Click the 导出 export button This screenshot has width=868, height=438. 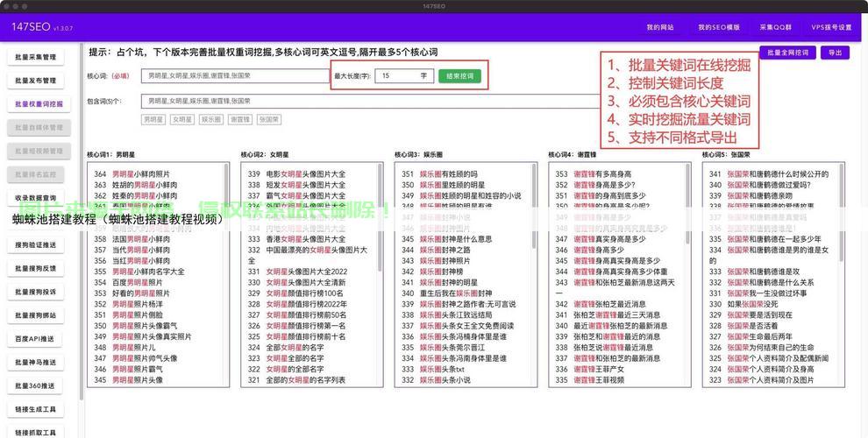tap(834, 53)
